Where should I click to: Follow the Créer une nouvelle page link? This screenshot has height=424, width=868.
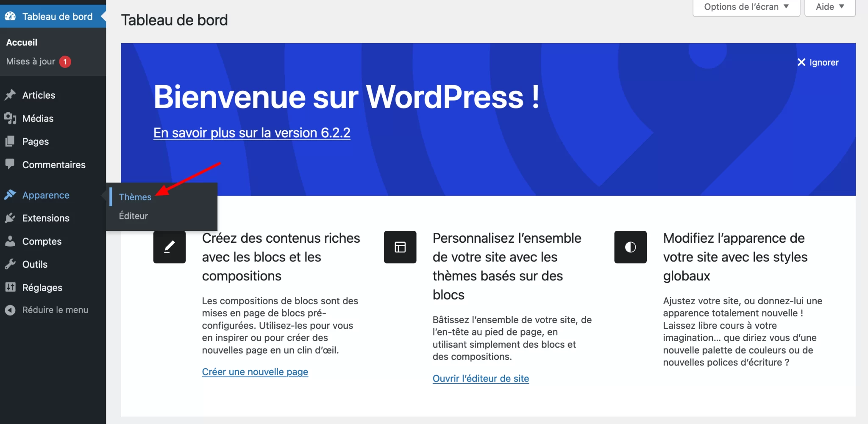coord(255,372)
